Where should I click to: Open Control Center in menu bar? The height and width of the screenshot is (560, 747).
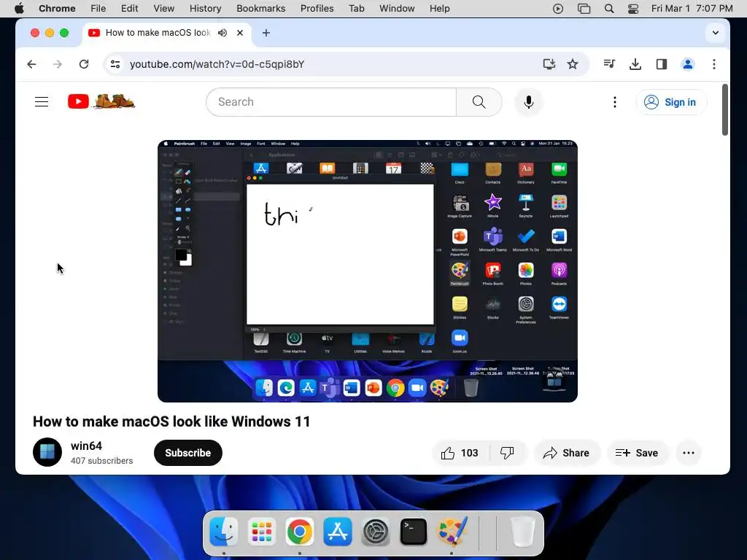tap(633, 9)
